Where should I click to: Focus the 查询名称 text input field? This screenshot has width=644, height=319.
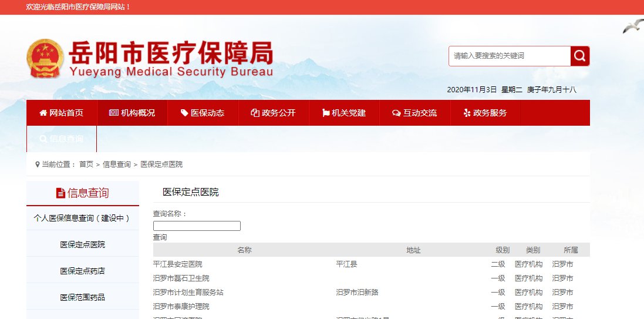click(x=197, y=226)
